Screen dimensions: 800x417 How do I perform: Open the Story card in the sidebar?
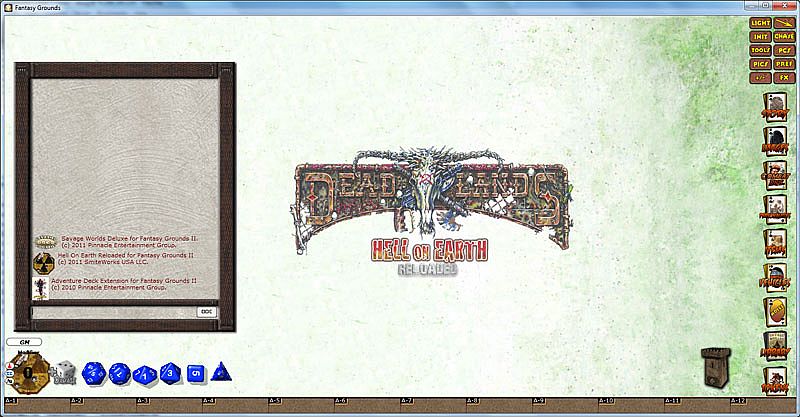(775, 107)
